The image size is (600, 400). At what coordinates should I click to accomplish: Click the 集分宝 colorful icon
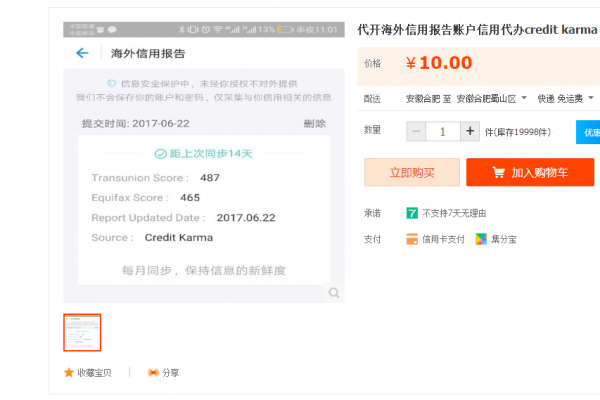click(x=481, y=239)
